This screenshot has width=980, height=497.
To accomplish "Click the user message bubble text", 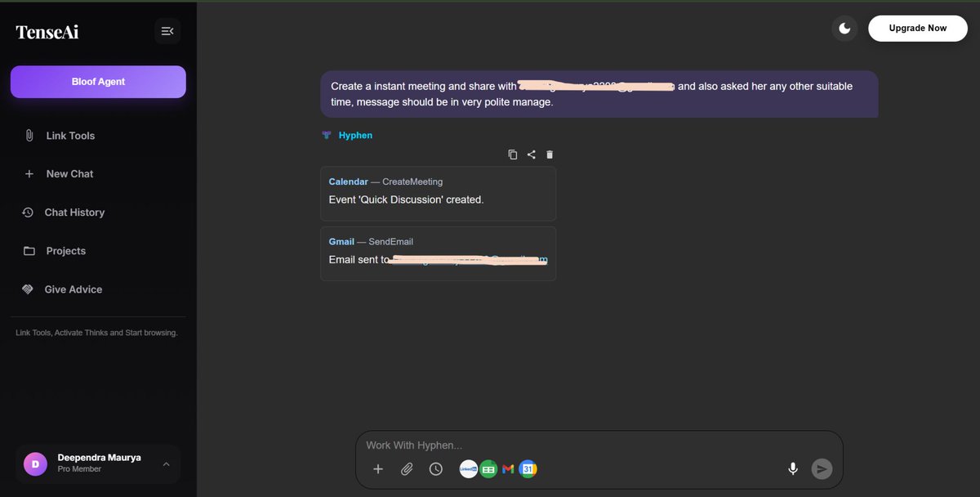I will [x=599, y=94].
